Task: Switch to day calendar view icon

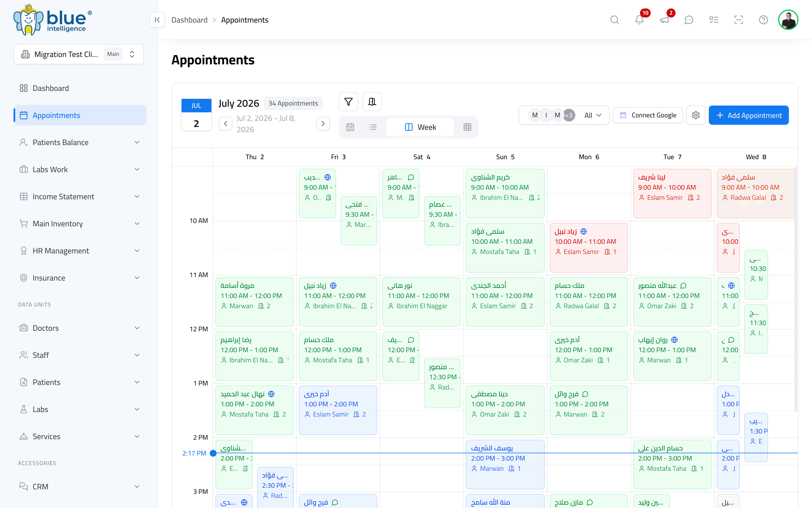Action: pyautogui.click(x=350, y=127)
